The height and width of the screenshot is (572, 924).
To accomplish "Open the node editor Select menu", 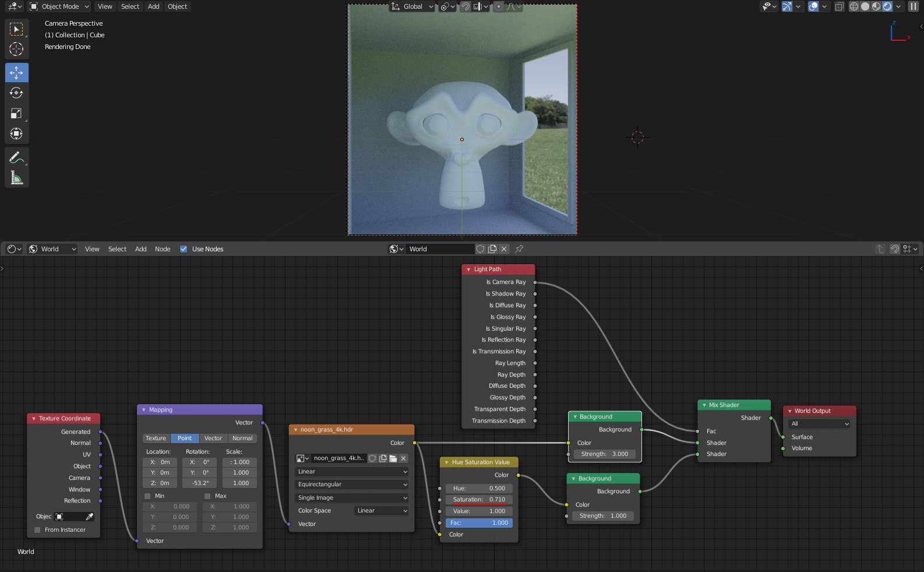I will click(x=117, y=249).
